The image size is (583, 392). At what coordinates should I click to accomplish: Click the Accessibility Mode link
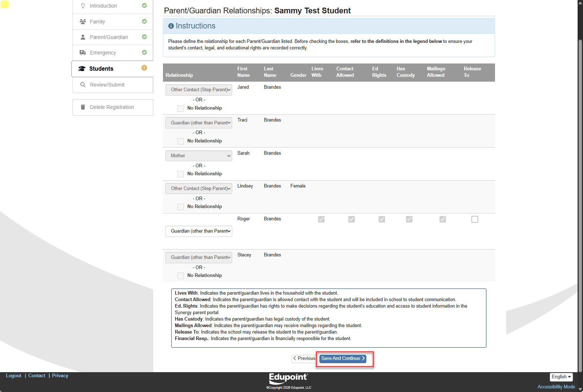[556, 387]
